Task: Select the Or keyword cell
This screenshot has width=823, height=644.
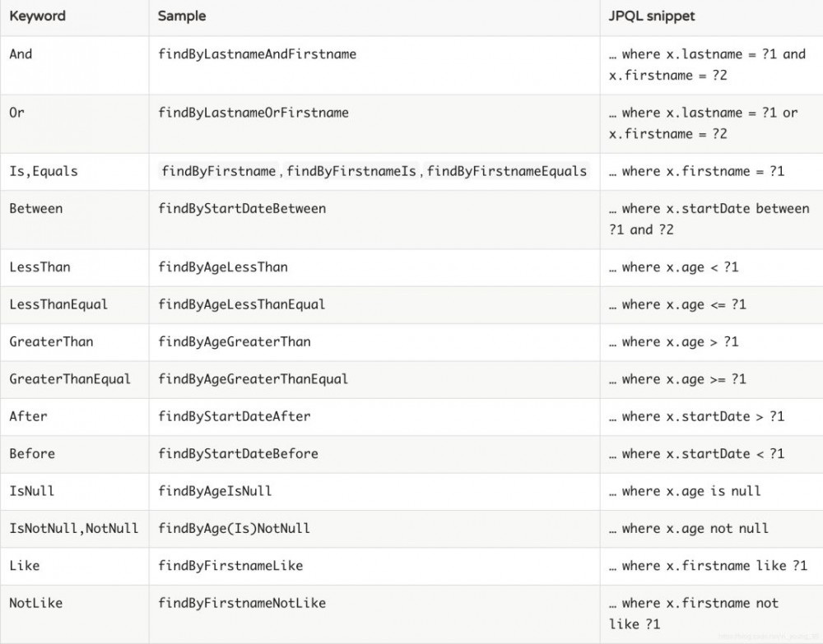Action: pyautogui.click(x=16, y=113)
